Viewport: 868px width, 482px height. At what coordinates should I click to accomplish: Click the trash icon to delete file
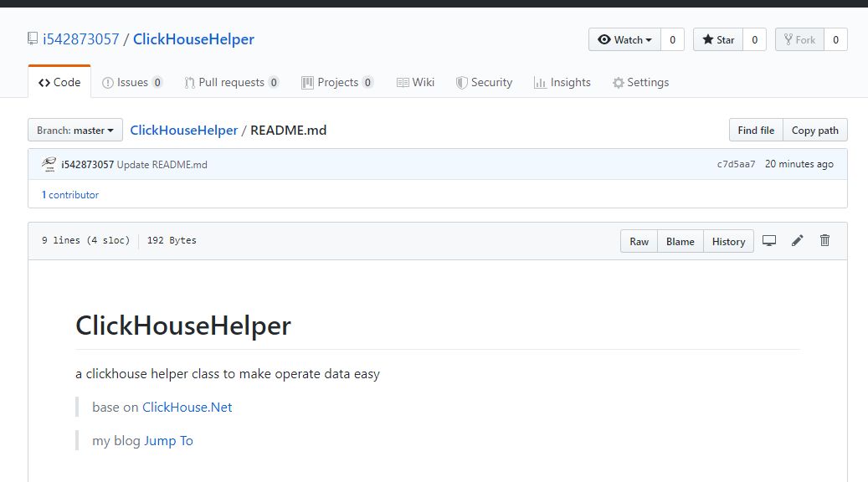pos(824,241)
